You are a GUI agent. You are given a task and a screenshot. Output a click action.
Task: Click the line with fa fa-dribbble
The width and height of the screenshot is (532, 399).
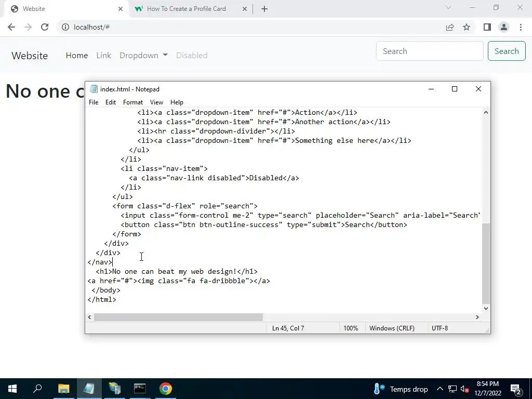coord(179,281)
